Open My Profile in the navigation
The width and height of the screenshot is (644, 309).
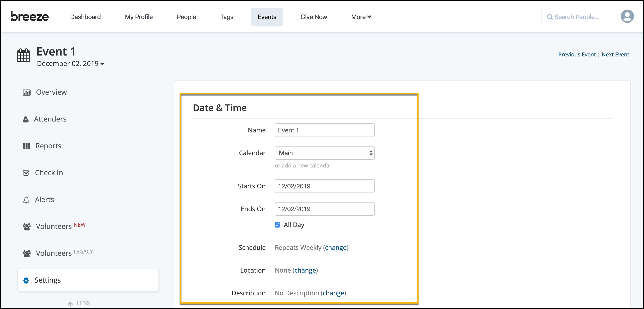click(x=139, y=17)
